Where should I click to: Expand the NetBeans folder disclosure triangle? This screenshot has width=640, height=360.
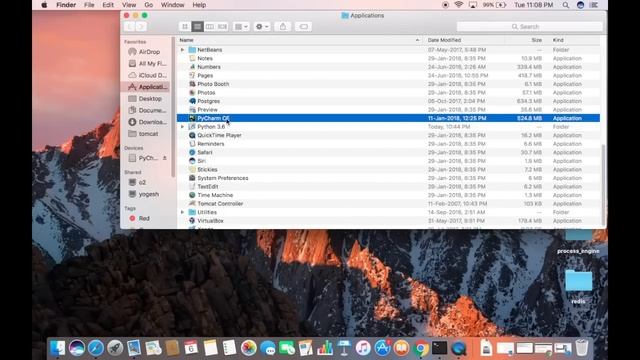[x=182, y=50]
